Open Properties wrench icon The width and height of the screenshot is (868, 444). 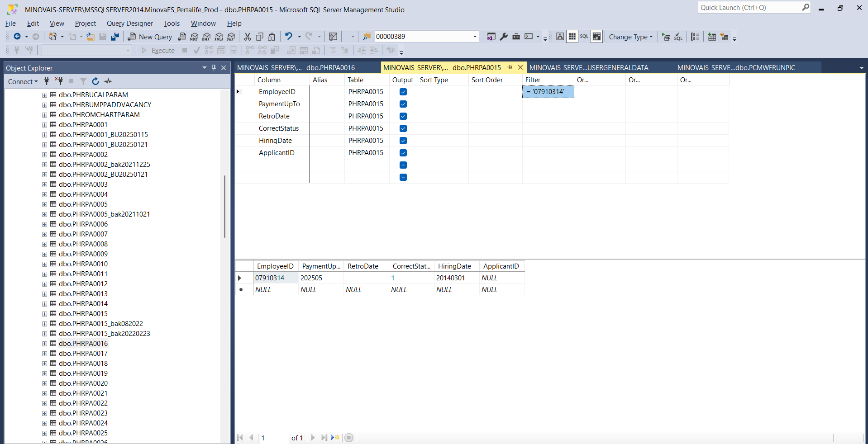pyautogui.click(x=504, y=37)
